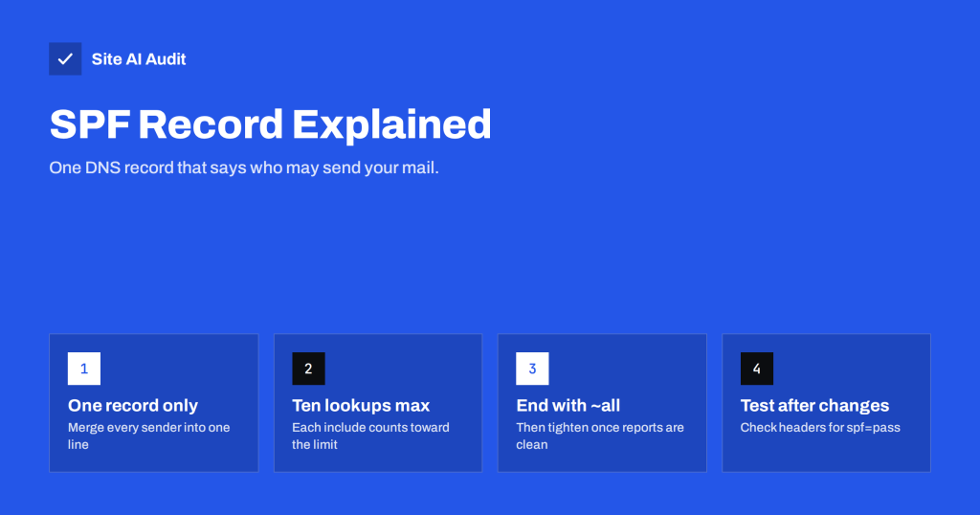980x515 pixels.
Task: Click Check headers for spf=pass text
Action: coord(820,428)
